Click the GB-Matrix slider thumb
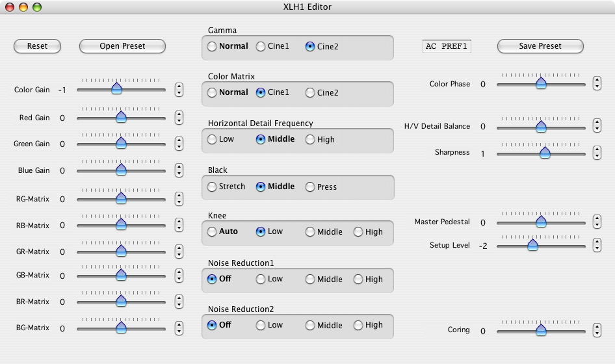 [x=121, y=275]
